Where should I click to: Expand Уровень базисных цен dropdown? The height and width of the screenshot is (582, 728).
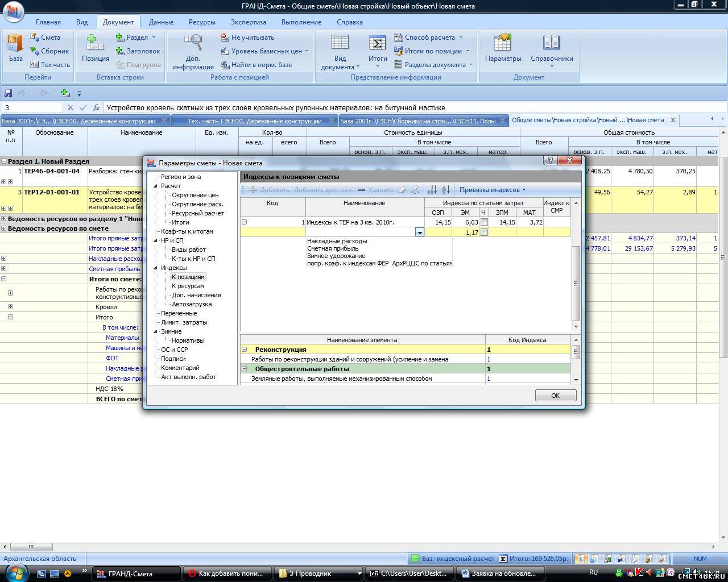(307, 51)
